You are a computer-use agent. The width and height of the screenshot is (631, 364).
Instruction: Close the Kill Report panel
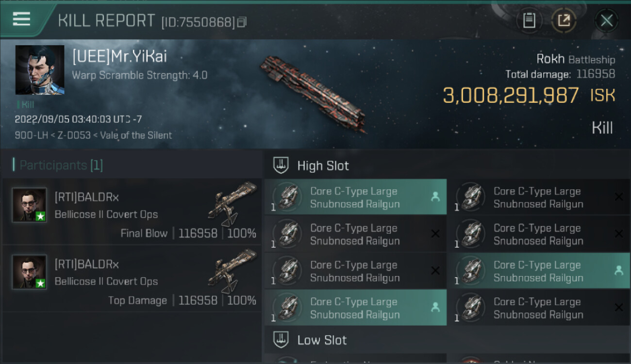[x=606, y=20]
